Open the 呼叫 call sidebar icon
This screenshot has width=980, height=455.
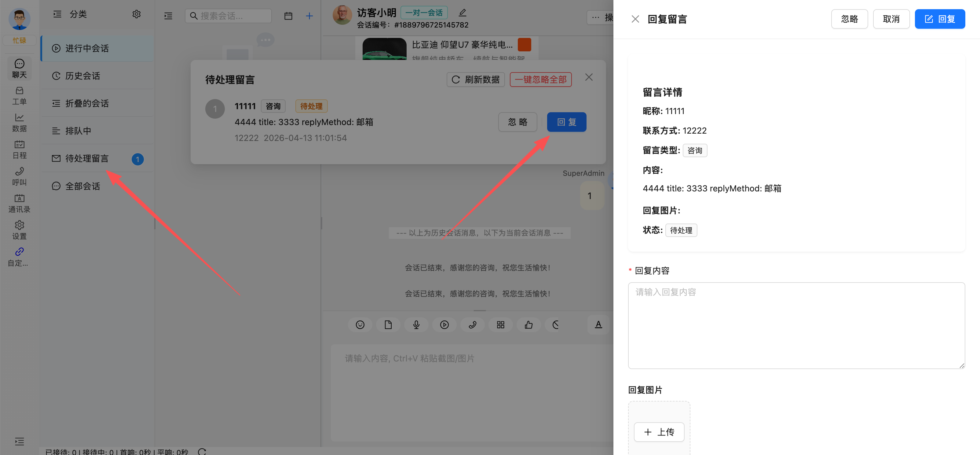click(x=20, y=177)
